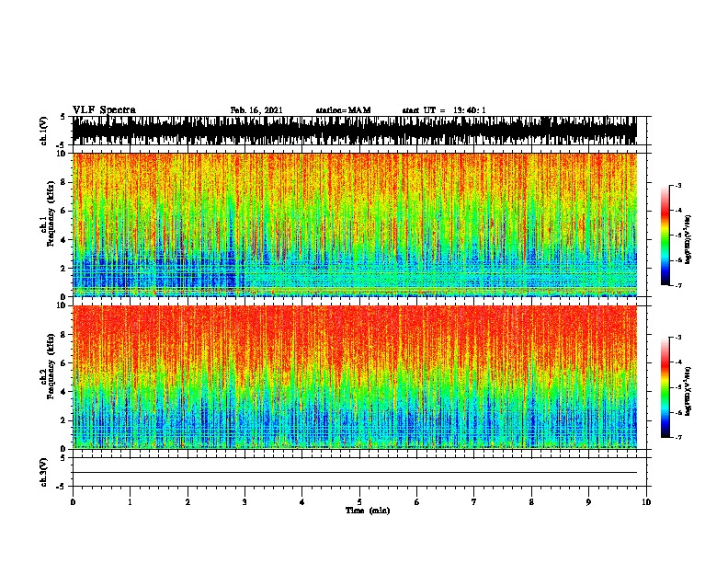Click the start UT = 13:40:1 label

coord(444,110)
